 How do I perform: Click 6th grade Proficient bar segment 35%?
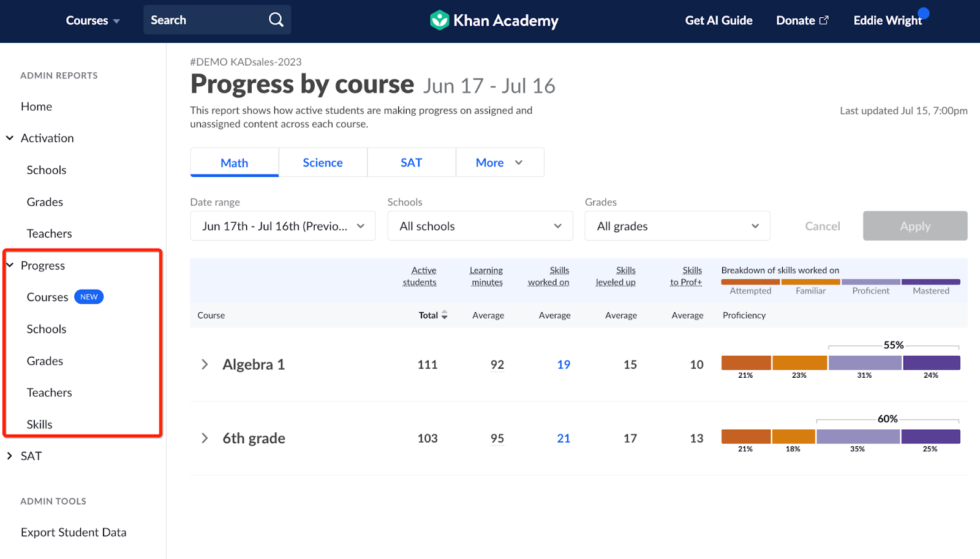(858, 437)
